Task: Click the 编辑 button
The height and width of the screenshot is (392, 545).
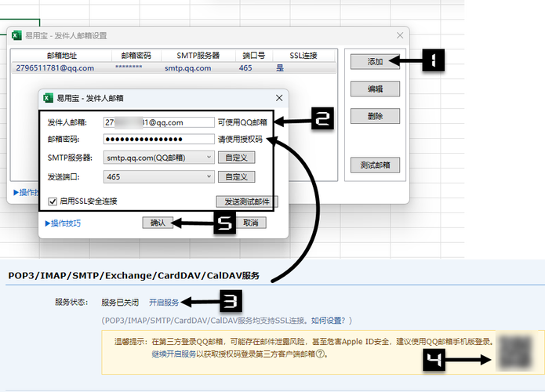Action: click(375, 89)
